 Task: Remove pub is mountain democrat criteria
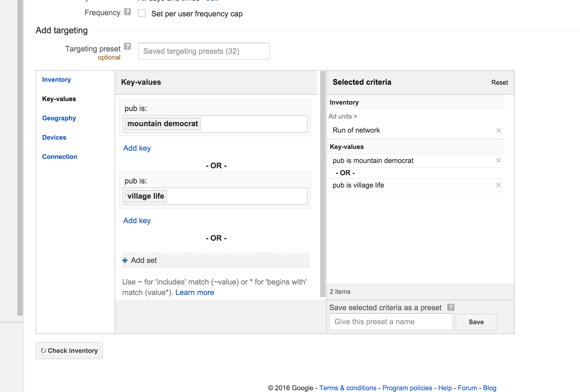[x=498, y=160]
